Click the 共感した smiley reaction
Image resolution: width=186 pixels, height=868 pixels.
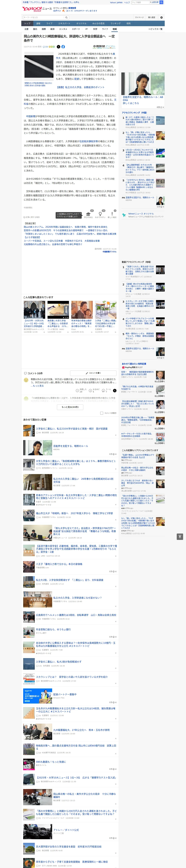click(x=77, y=391)
